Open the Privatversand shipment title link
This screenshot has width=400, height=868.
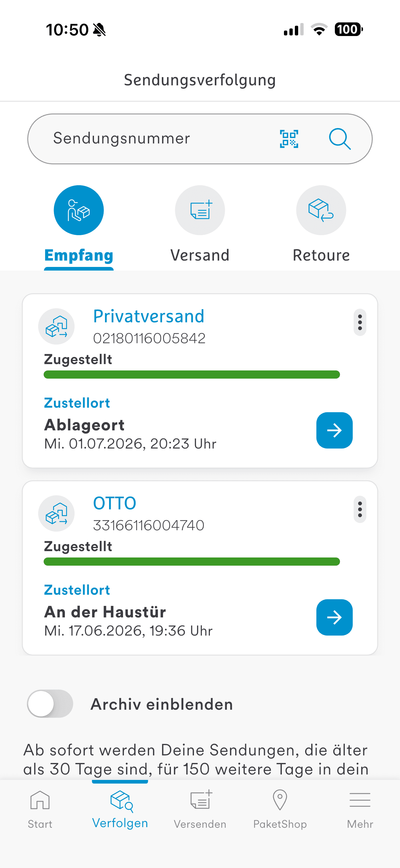pyautogui.click(x=149, y=316)
